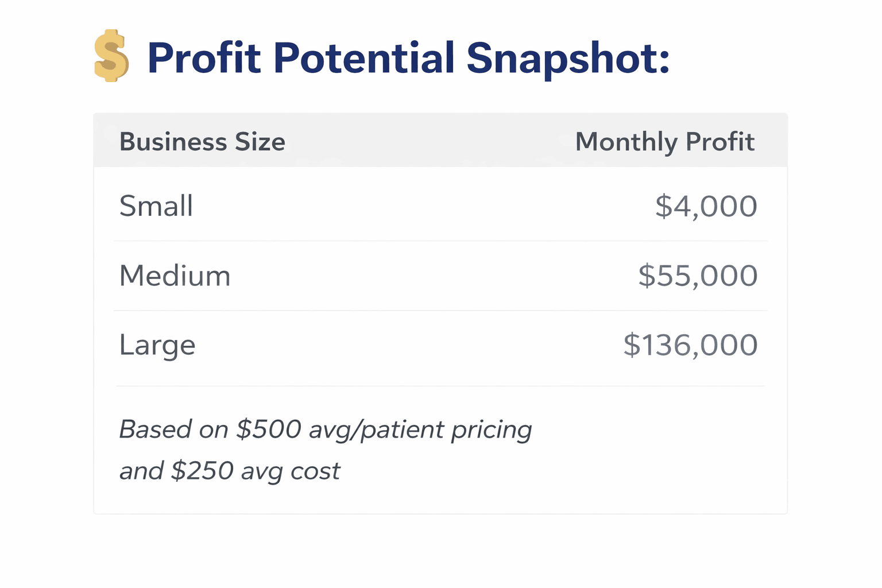Click the $136,000 monthly profit value
This screenshot has height=588, width=882.
690,345
